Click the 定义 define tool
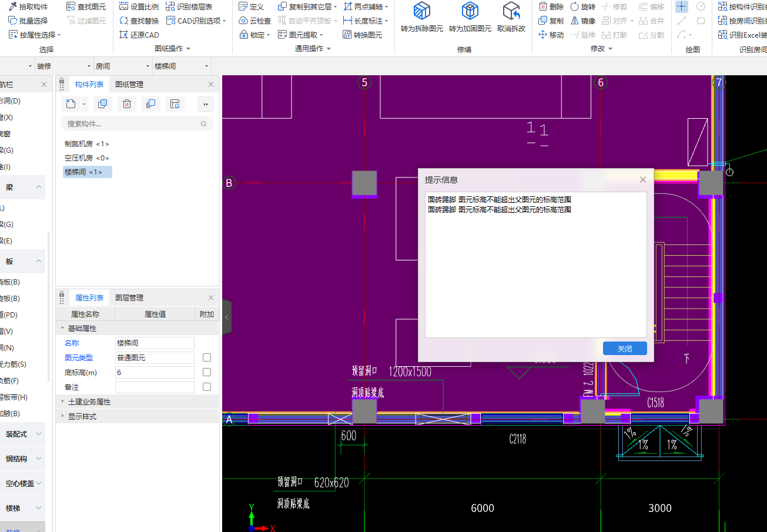Viewport: 767px width, 532px height. [x=252, y=6]
